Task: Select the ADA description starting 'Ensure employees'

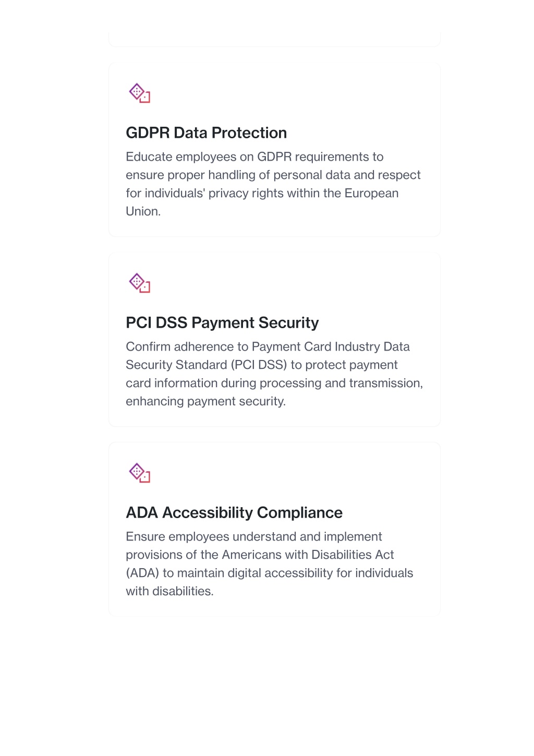Action: click(x=270, y=564)
